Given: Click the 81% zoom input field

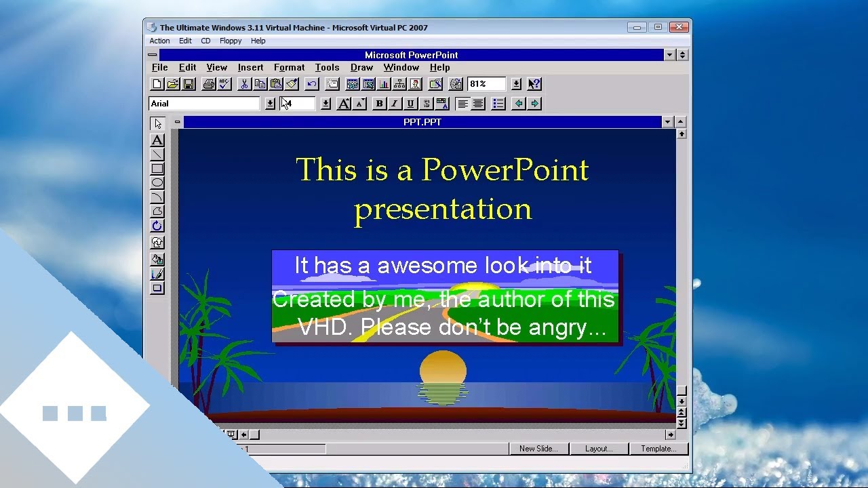Looking at the screenshot, I should [x=486, y=84].
